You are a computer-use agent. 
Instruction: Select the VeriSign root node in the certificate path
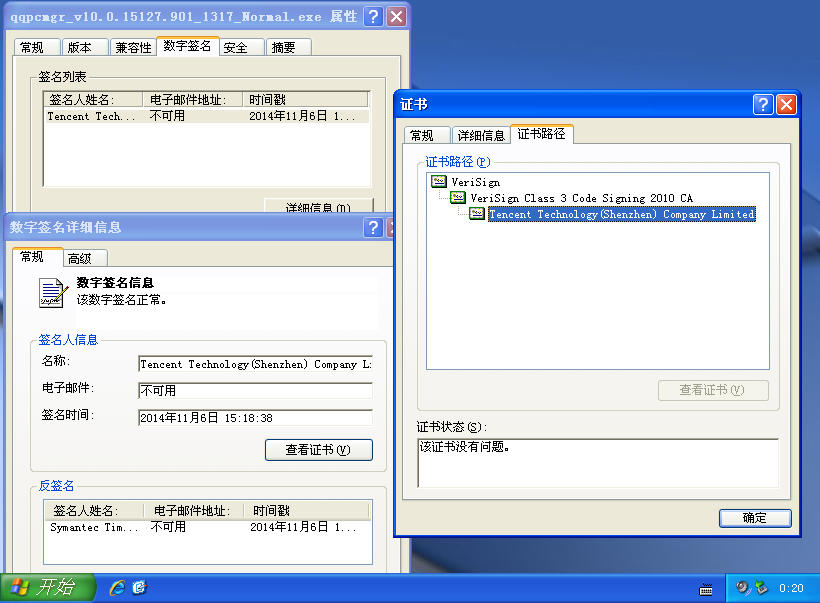(x=475, y=182)
